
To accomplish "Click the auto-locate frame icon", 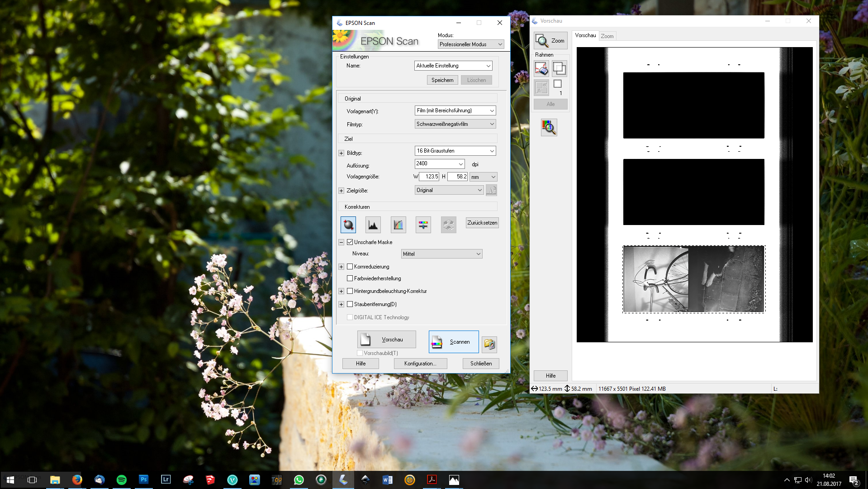I will (541, 87).
